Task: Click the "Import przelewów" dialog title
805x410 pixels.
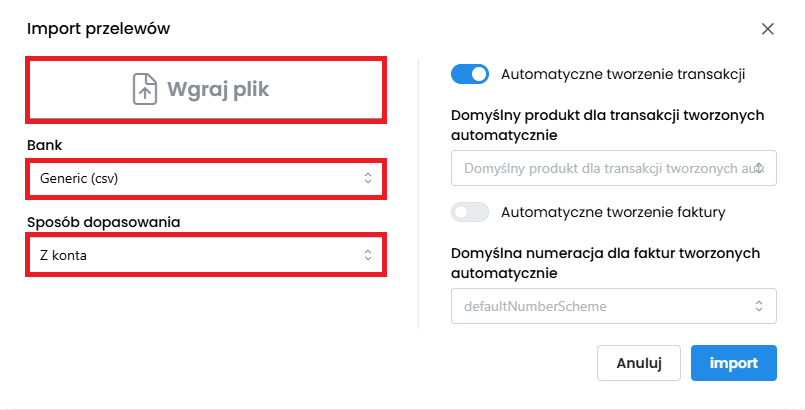Action: 98,29
